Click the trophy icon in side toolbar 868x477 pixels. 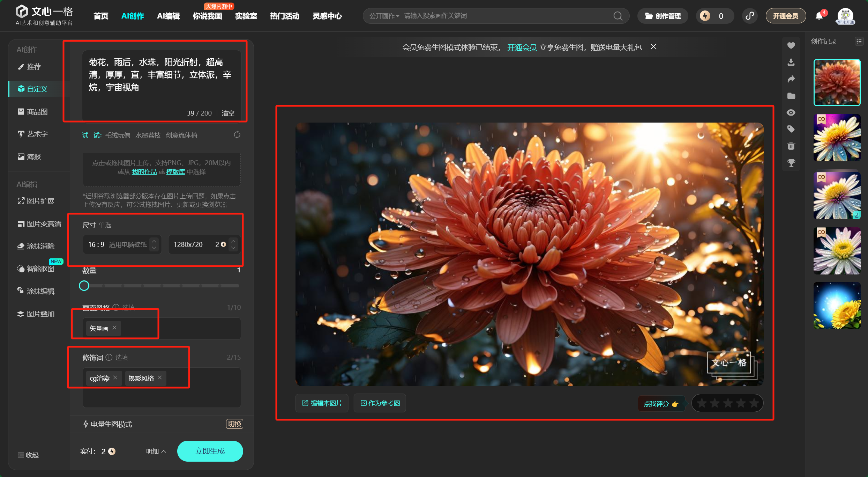tap(791, 163)
